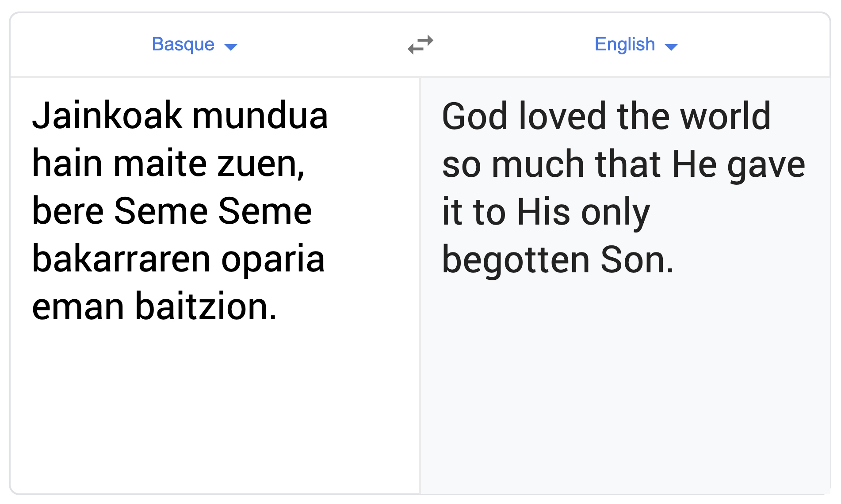The width and height of the screenshot is (841, 504).
Task: Open the English target language dropdown arrow
Action: click(x=671, y=47)
